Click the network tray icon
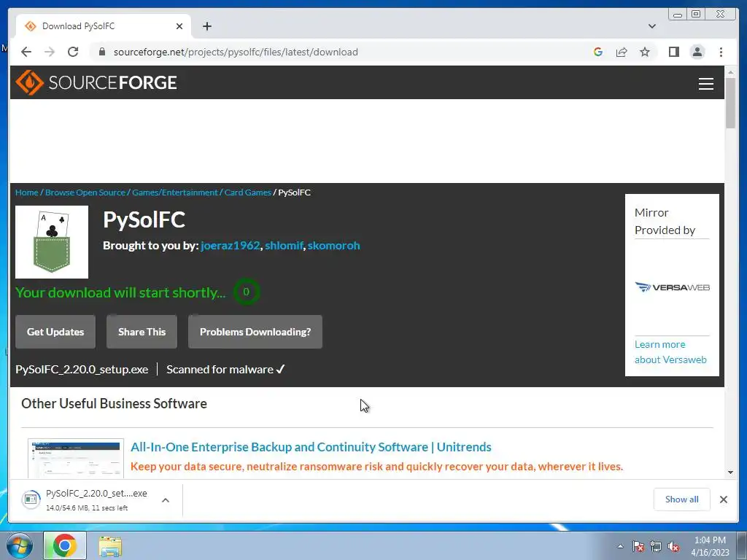This screenshot has height=560, width=747. pos(656,546)
